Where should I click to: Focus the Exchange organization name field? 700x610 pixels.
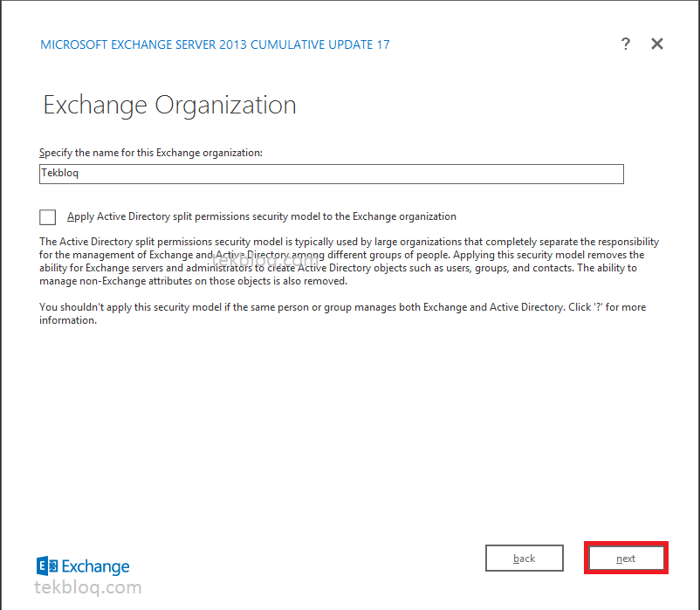click(x=332, y=174)
